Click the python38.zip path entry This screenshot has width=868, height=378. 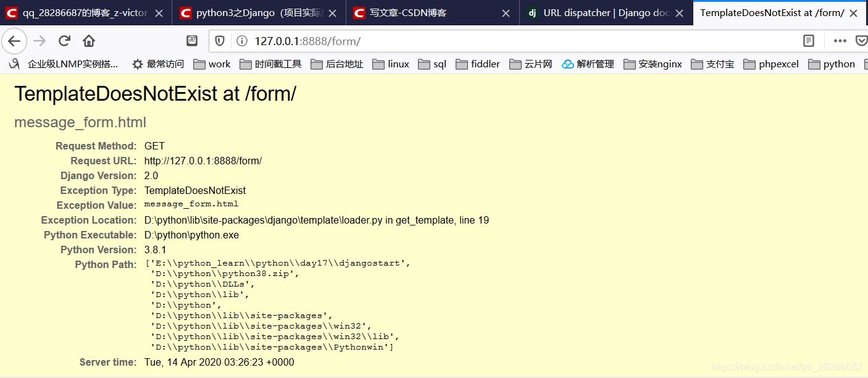tap(225, 274)
